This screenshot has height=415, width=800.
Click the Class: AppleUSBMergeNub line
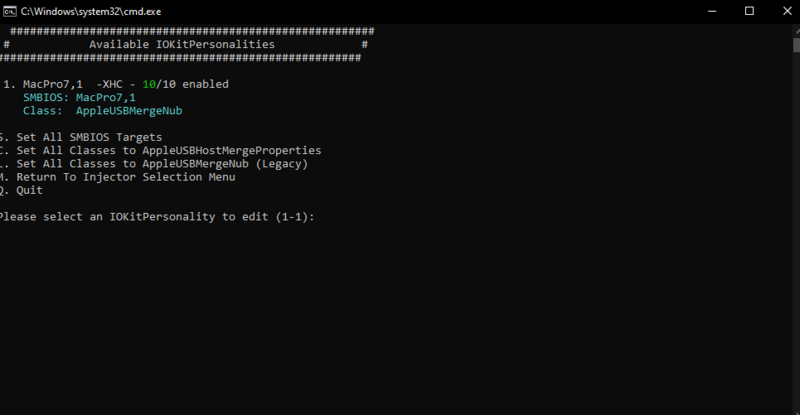coord(102,111)
